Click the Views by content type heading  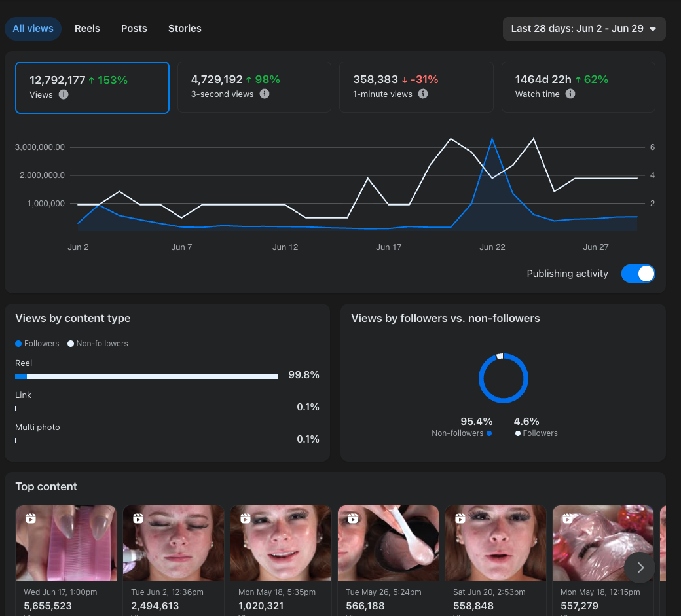(73, 319)
